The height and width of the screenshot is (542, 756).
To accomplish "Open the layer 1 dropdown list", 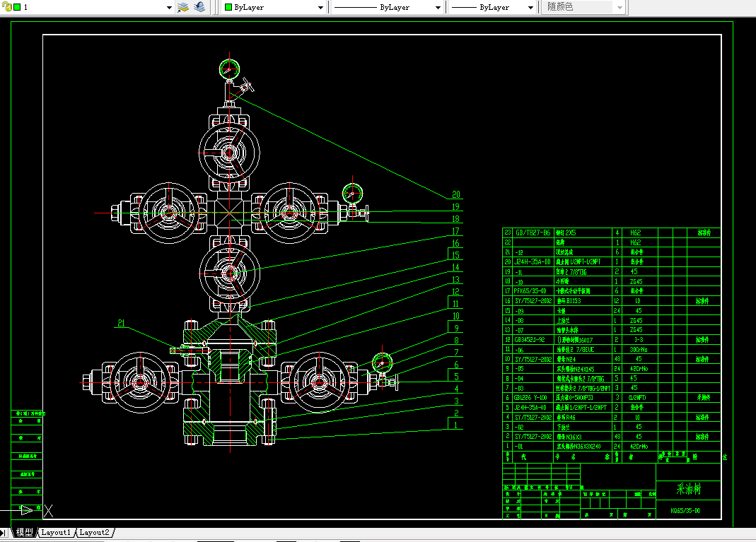I will tap(169, 7).
